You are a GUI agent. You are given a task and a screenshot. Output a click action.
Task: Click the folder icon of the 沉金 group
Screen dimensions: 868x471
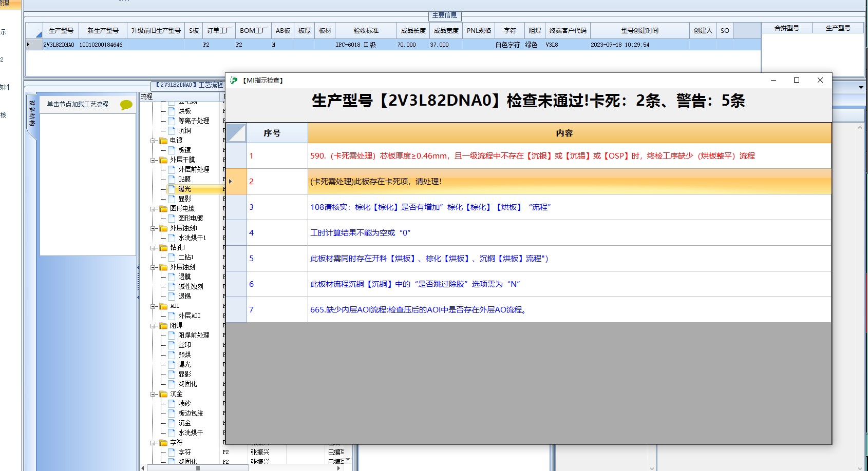click(163, 394)
